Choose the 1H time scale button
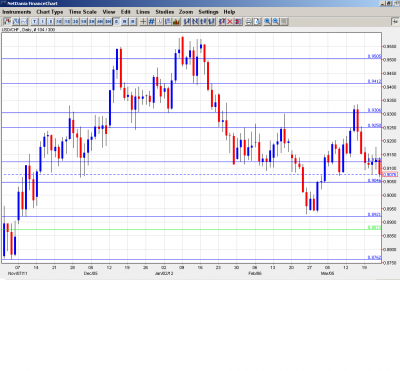This screenshot has width=400, height=371. 83,22
